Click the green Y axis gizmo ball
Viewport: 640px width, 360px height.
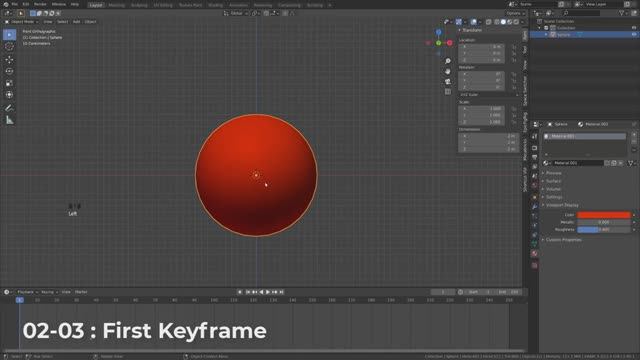(438, 43)
